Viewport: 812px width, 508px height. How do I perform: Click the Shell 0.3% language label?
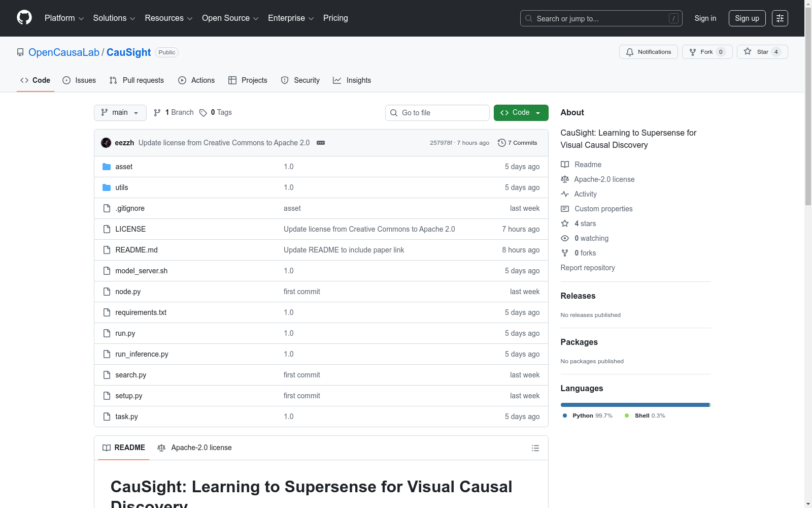(x=645, y=416)
